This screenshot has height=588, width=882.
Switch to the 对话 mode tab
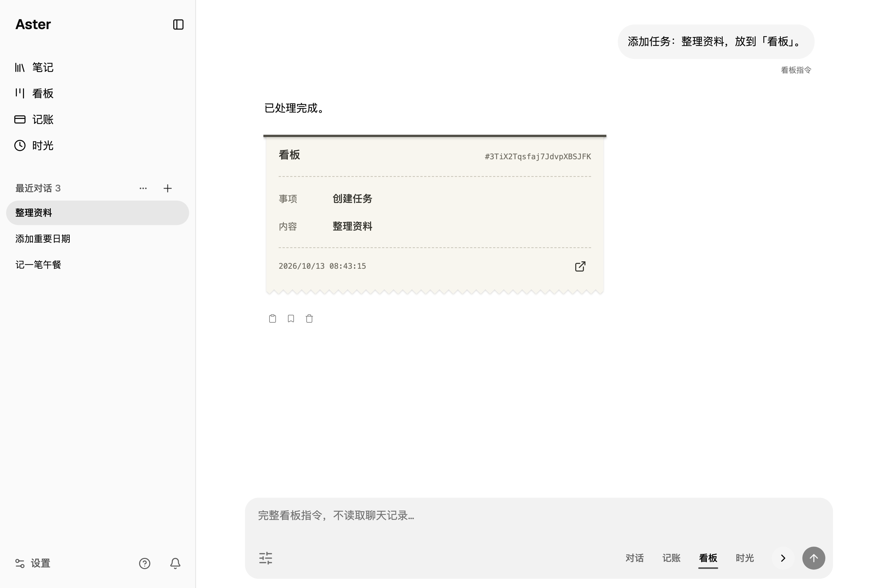pos(634,558)
